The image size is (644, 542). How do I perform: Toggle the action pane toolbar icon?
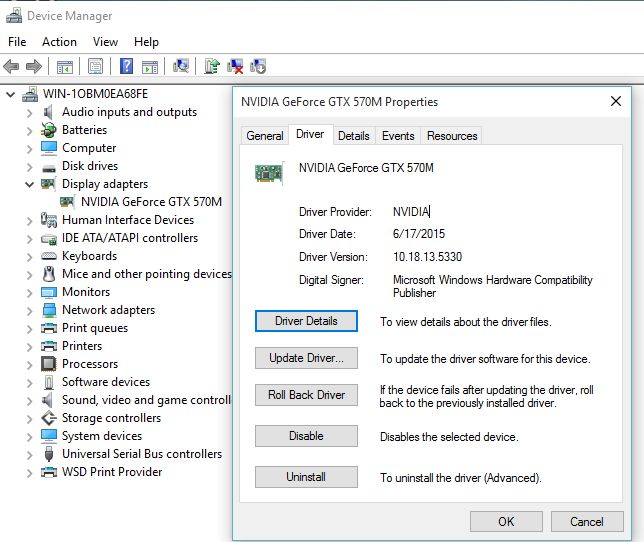coord(150,67)
